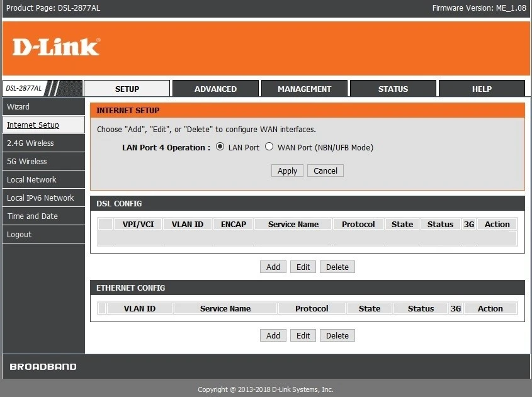Open the HELP tab
This screenshot has height=397, width=532.
pyautogui.click(x=482, y=89)
